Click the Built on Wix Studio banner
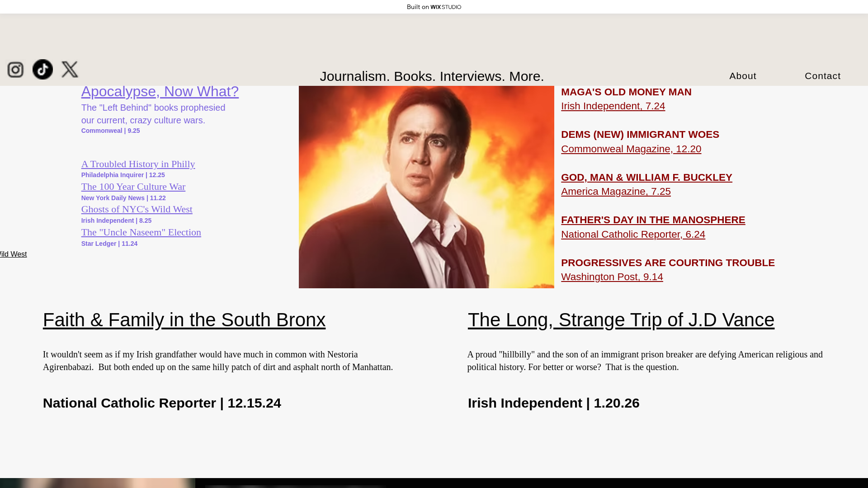 click(x=434, y=7)
